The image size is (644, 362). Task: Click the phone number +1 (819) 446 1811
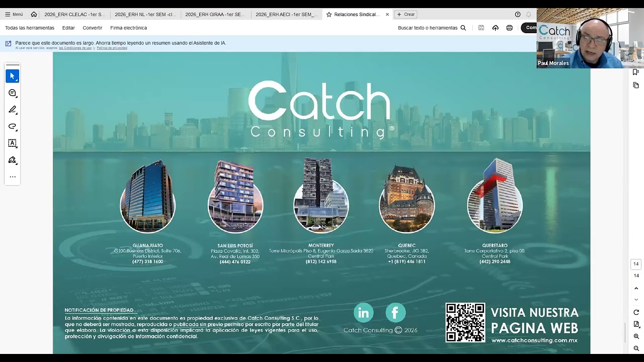[x=407, y=262]
